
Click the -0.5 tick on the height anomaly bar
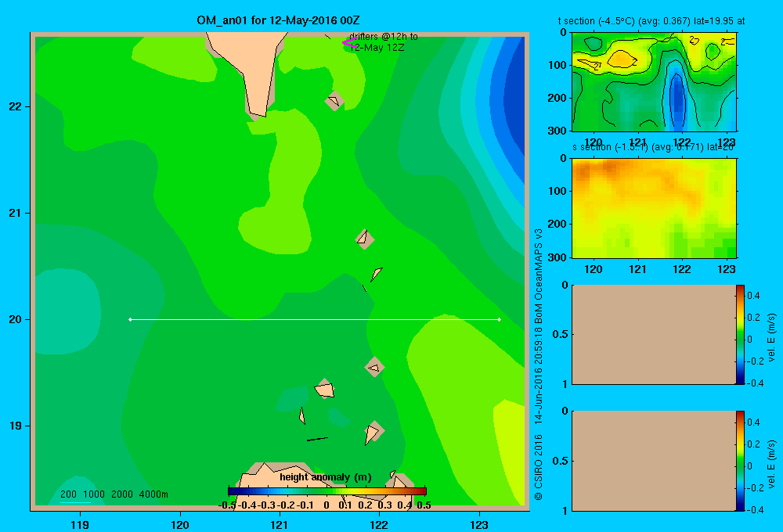coord(228,505)
